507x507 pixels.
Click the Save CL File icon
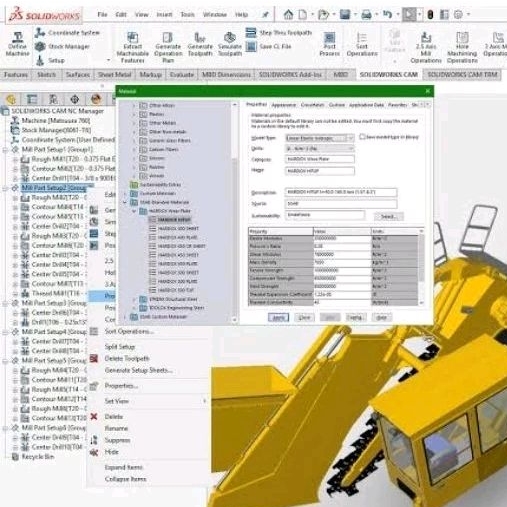(x=251, y=46)
